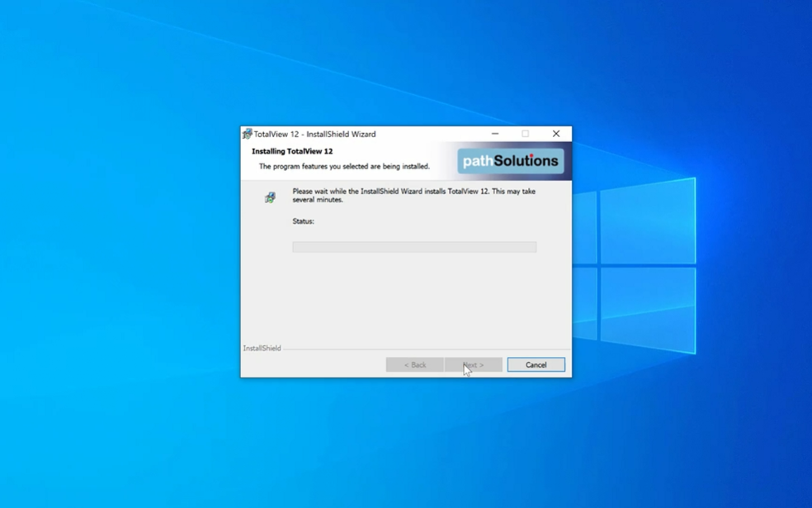The height and width of the screenshot is (508, 812).
Task: Click the pathSolutions logo banner
Action: click(x=510, y=160)
